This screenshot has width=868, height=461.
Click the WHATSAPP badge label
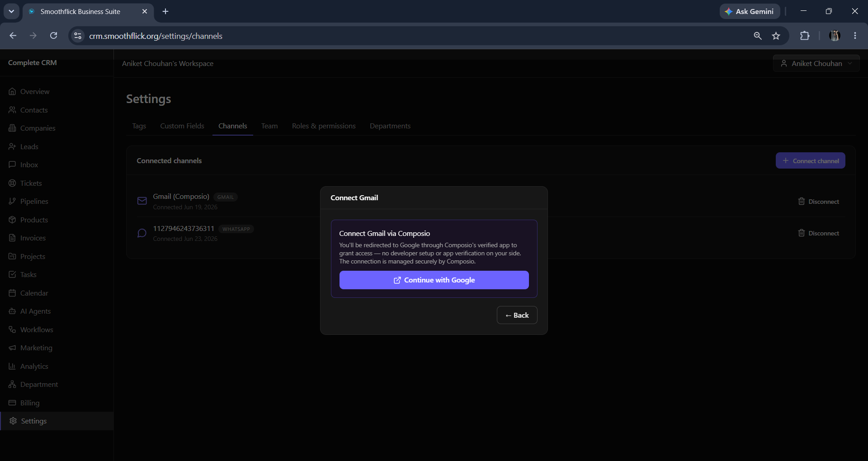click(x=236, y=229)
